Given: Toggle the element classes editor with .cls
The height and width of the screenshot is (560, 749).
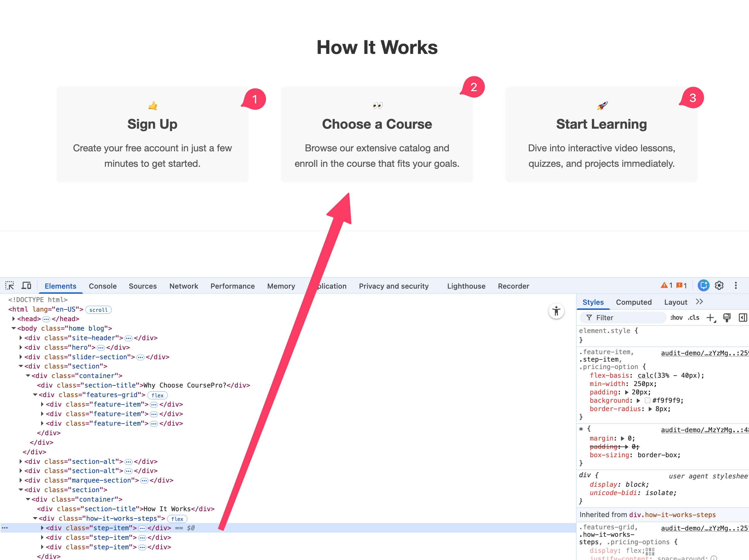Looking at the screenshot, I should point(694,318).
